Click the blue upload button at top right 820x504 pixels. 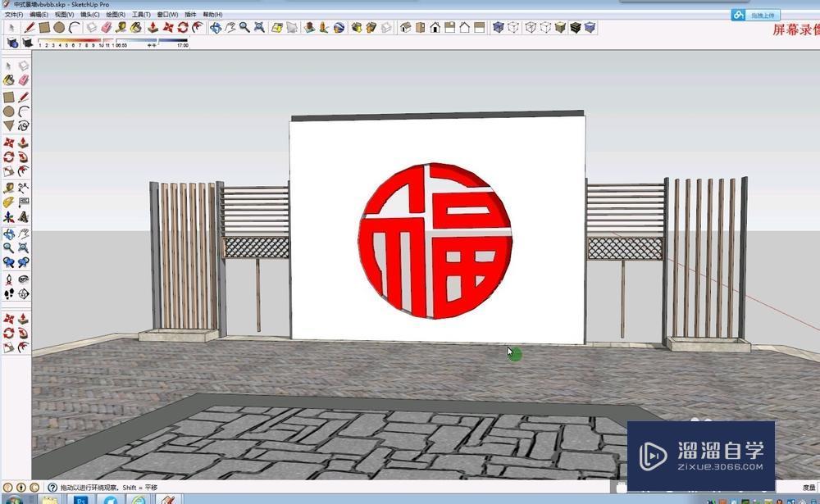pyautogui.click(x=756, y=16)
